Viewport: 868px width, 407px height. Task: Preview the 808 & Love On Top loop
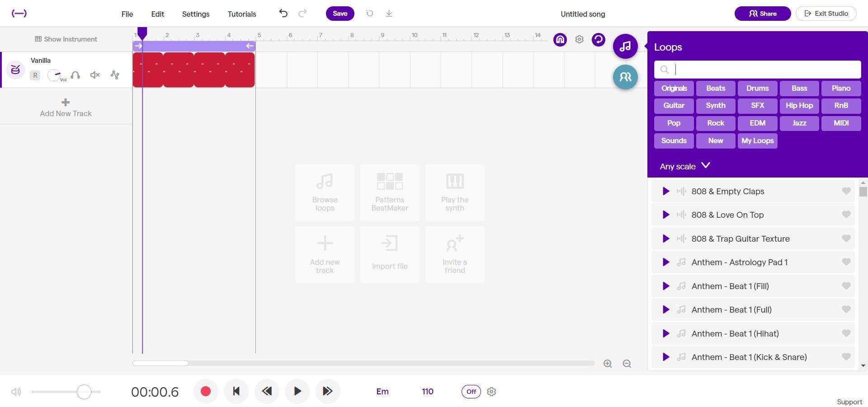[665, 215]
